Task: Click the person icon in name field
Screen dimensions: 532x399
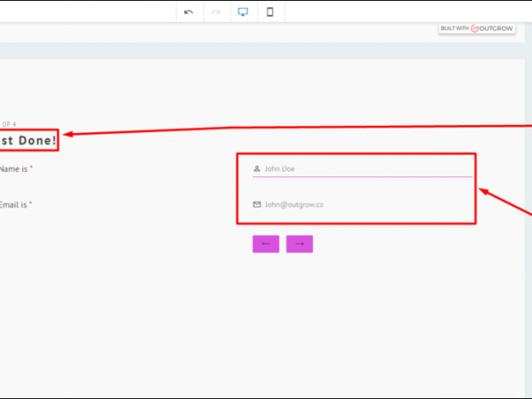Action: [257, 168]
